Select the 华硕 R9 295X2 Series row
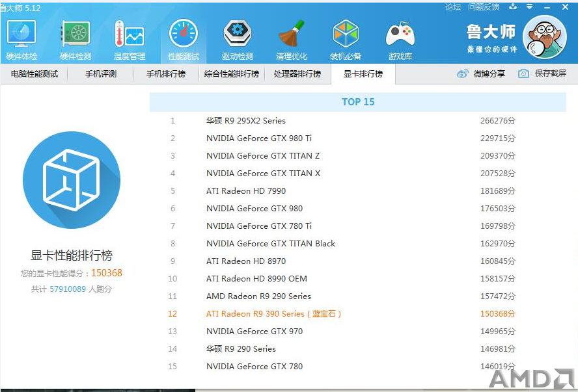Screen dimensions: 578x392 point(358,121)
